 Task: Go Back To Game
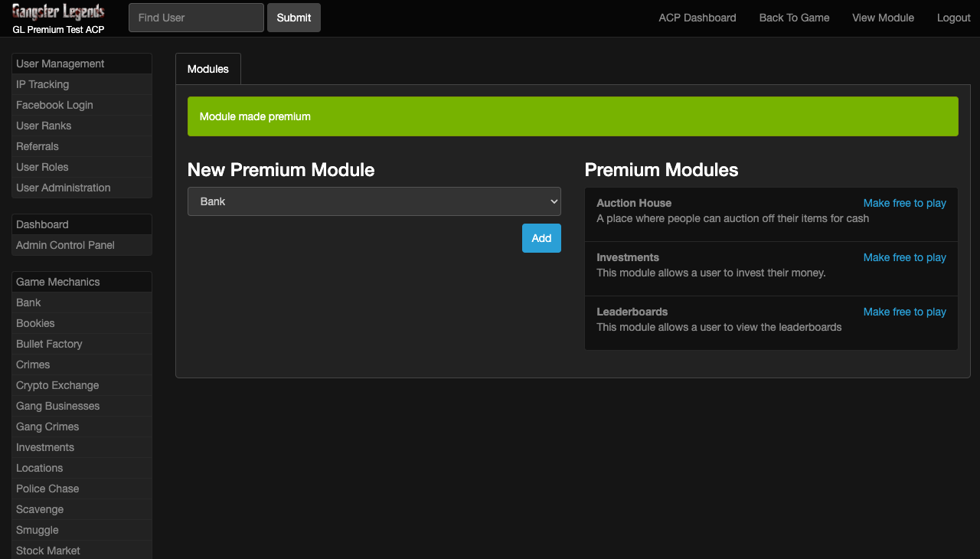click(x=794, y=18)
